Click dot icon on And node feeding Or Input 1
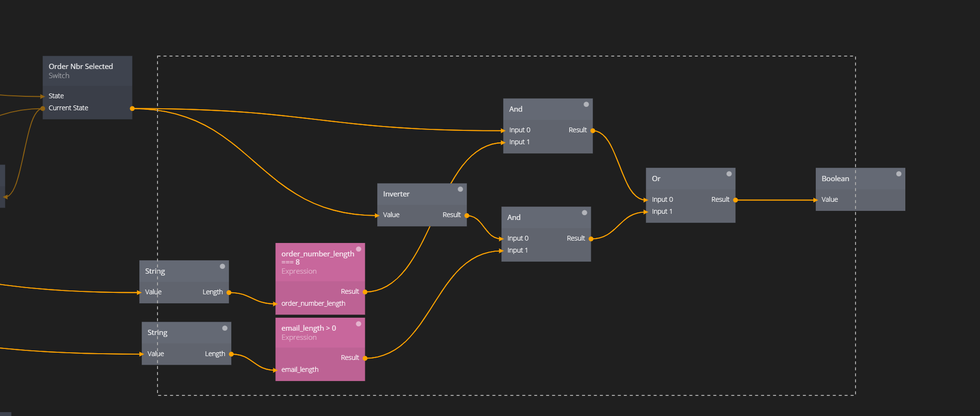The width and height of the screenshot is (980, 416). click(x=584, y=213)
